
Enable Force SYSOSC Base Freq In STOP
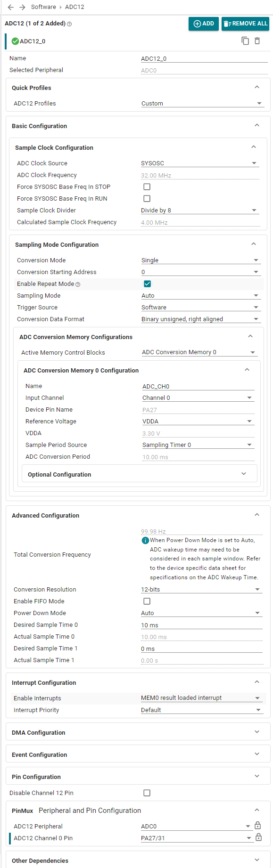coord(147,187)
